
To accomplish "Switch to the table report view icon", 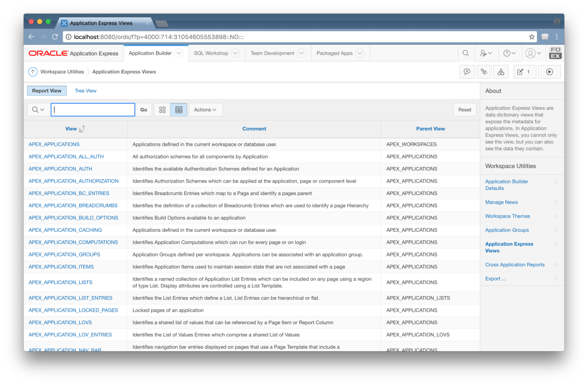I will coord(179,110).
